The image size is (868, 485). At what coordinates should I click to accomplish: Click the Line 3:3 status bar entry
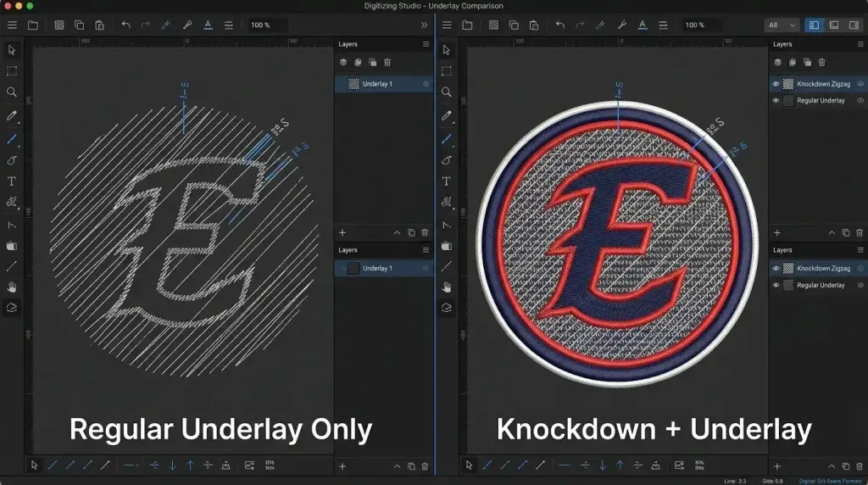coord(735,481)
